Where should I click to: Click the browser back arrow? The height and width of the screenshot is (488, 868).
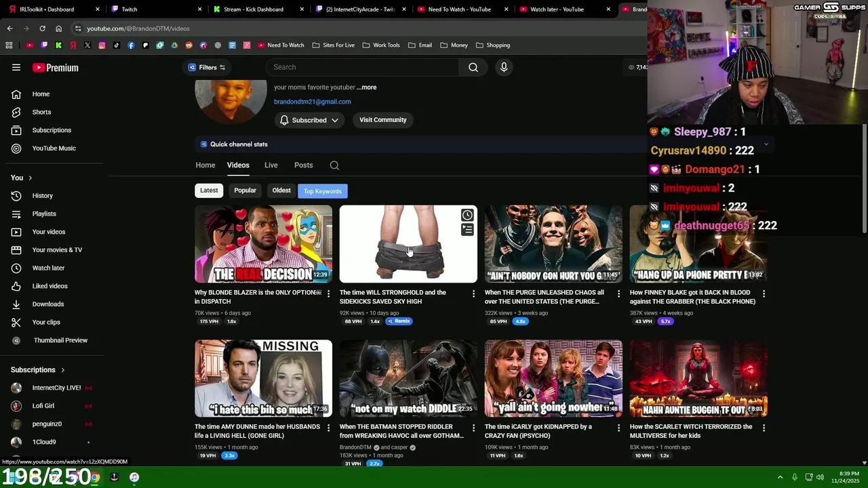pos(9,28)
